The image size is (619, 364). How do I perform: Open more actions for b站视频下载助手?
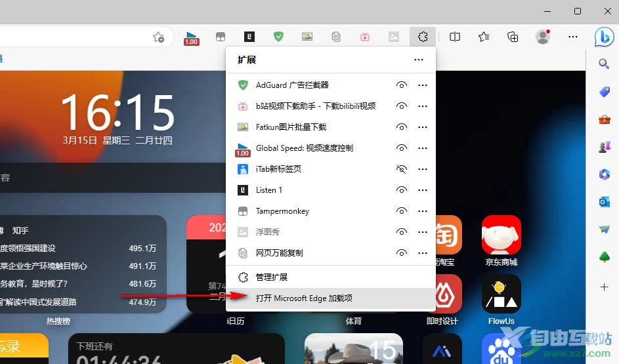click(423, 106)
